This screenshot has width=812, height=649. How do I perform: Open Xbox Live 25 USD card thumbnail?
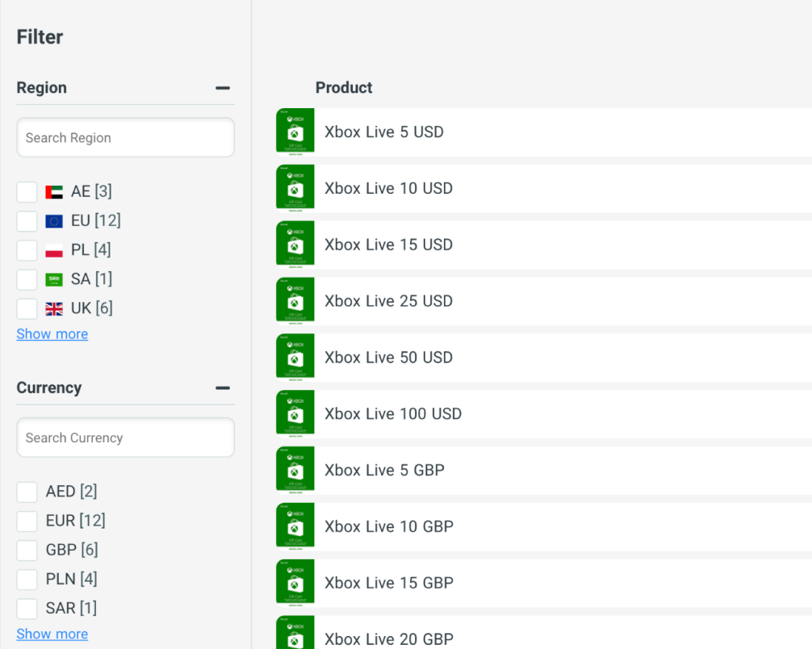(295, 301)
